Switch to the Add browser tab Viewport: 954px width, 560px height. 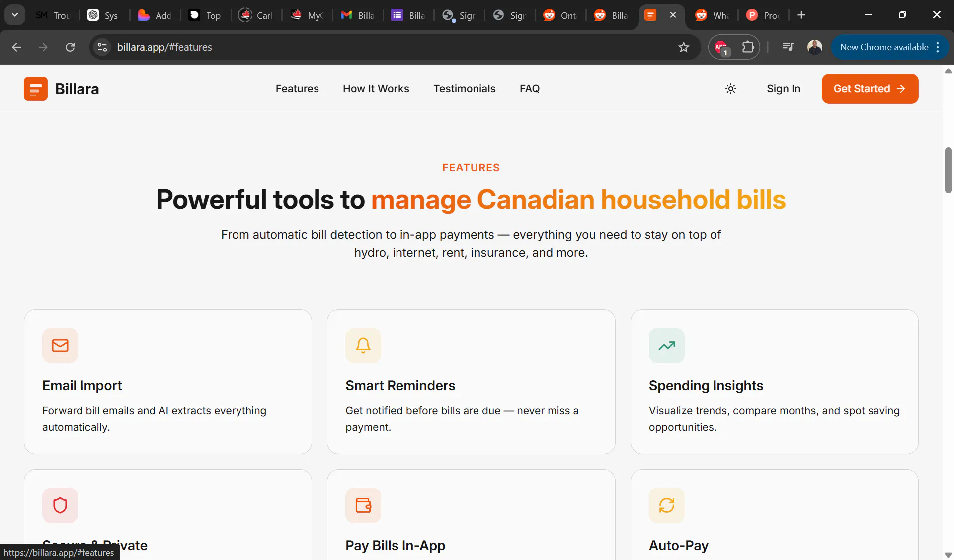pyautogui.click(x=155, y=15)
